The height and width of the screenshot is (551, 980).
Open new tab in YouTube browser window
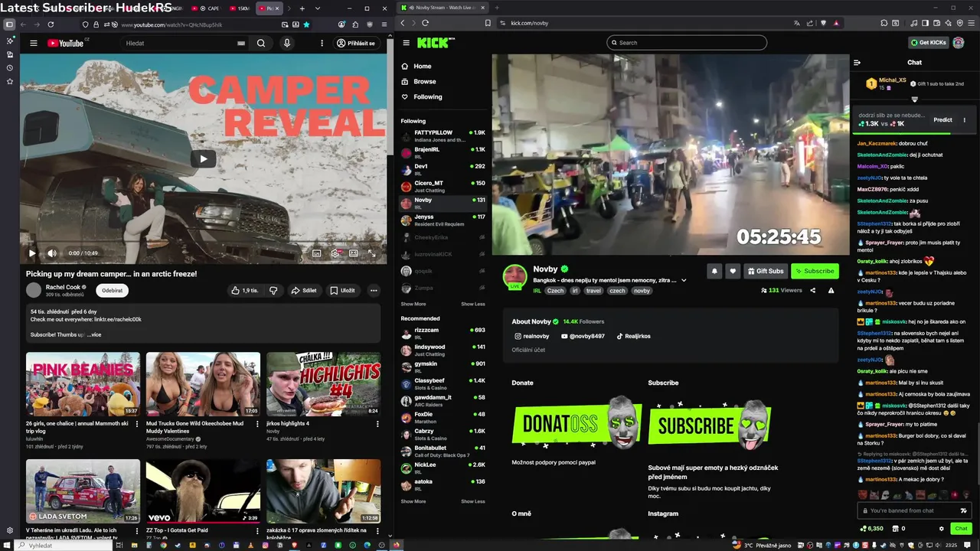[x=302, y=8]
